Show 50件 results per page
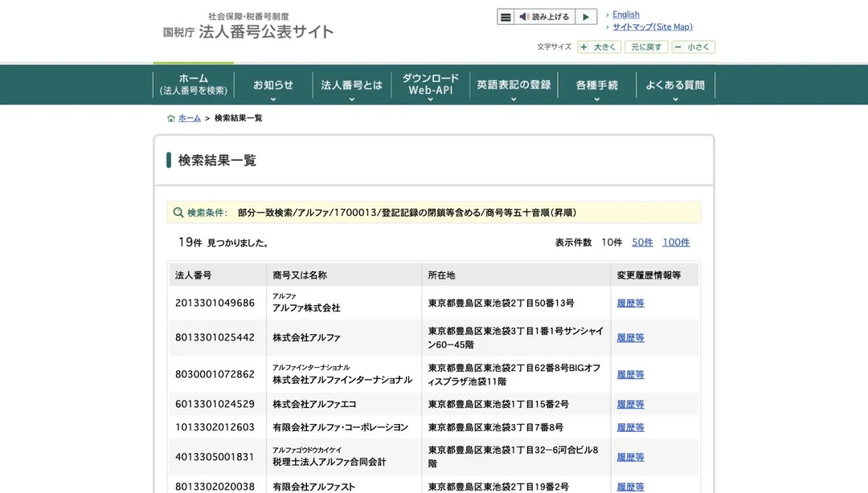 point(642,242)
